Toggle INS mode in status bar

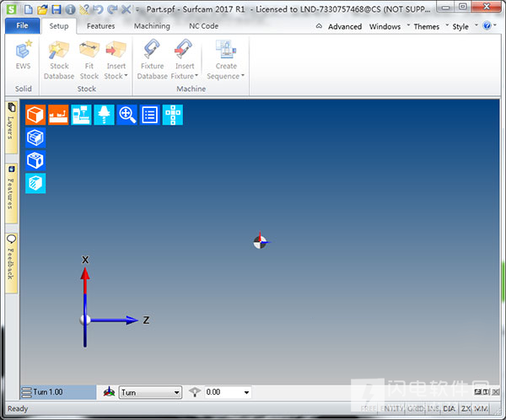pyautogui.click(x=433, y=409)
